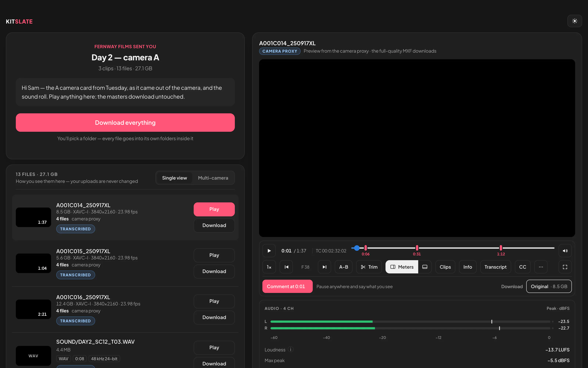Jump to the 0:06 timeline marker
The width and height of the screenshot is (588, 368).
(365, 248)
